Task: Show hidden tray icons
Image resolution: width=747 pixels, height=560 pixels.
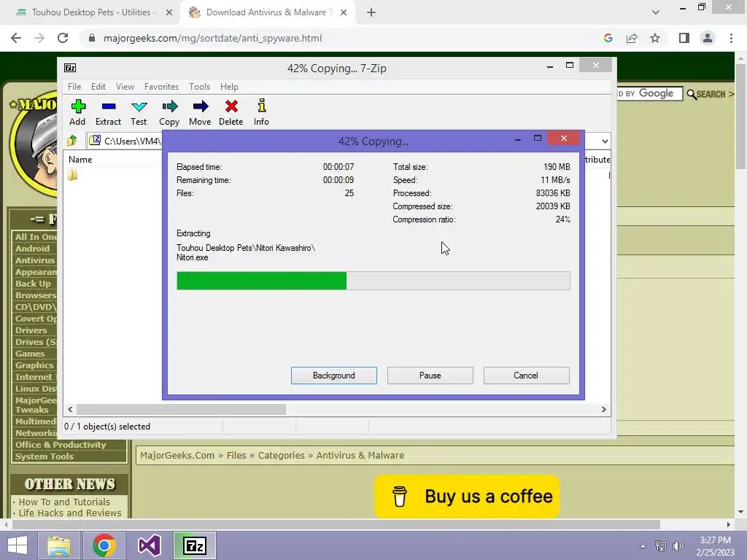Action: (x=643, y=546)
